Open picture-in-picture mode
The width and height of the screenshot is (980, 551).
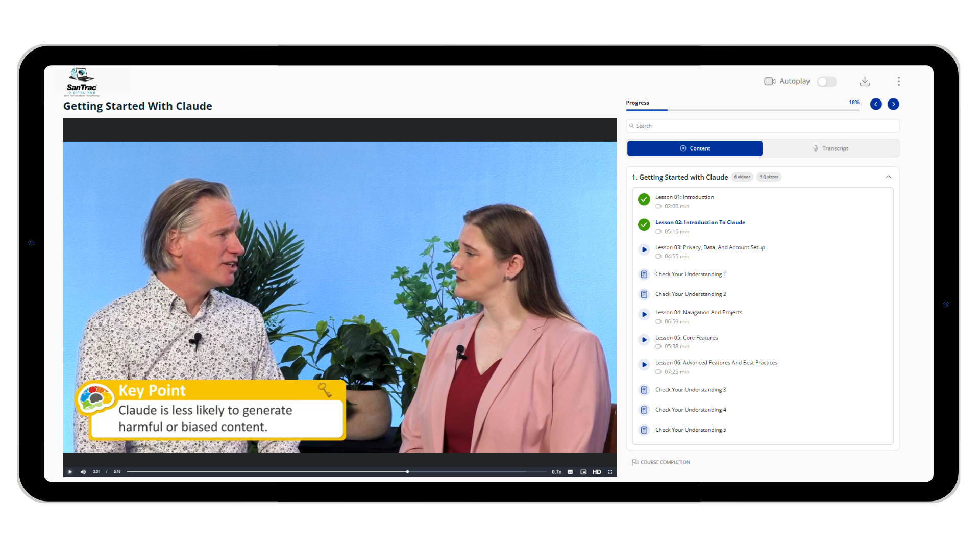click(x=583, y=472)
